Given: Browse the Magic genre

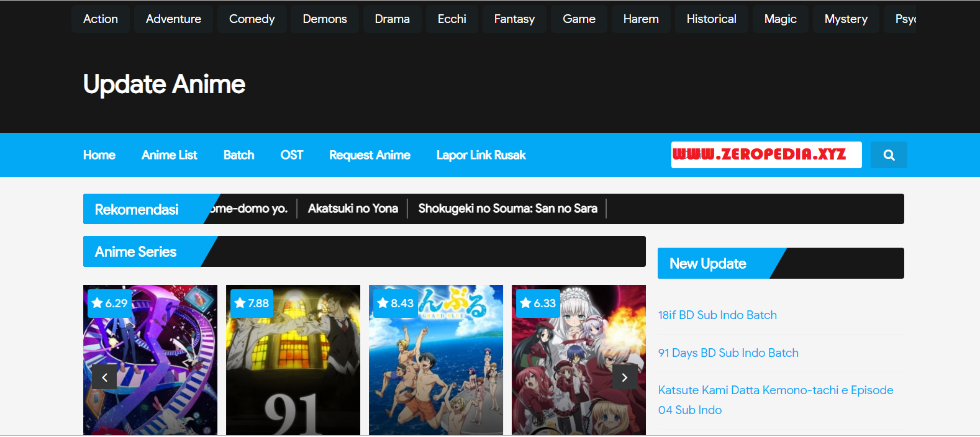Looking at the screenshot, I should (x=780, y=19).
